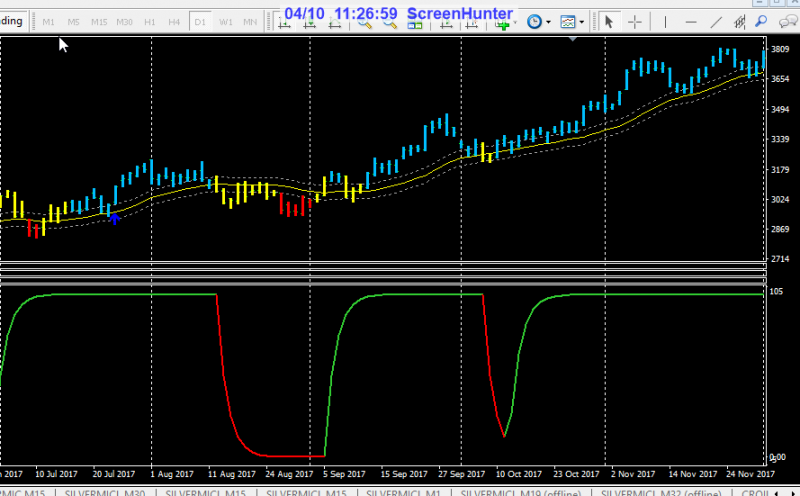This screenshot has height=496, width=800.
Task: Select the crosshair tool
Action: 635,22
